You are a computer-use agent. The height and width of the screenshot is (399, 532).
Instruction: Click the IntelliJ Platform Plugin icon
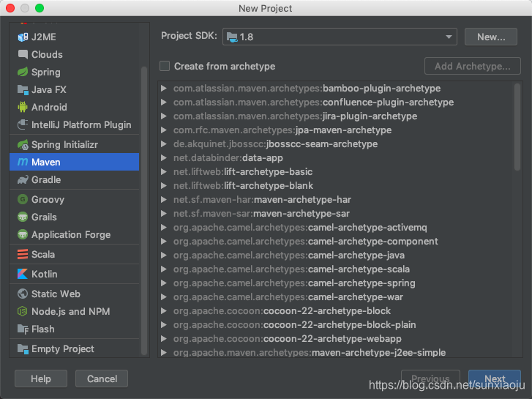[23, 124]
